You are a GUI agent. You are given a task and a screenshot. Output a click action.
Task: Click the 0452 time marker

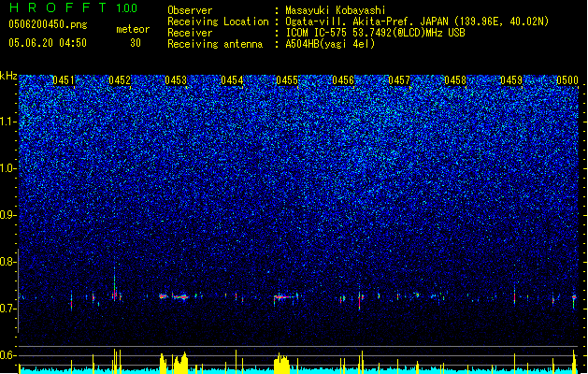(x=120, y=80)
